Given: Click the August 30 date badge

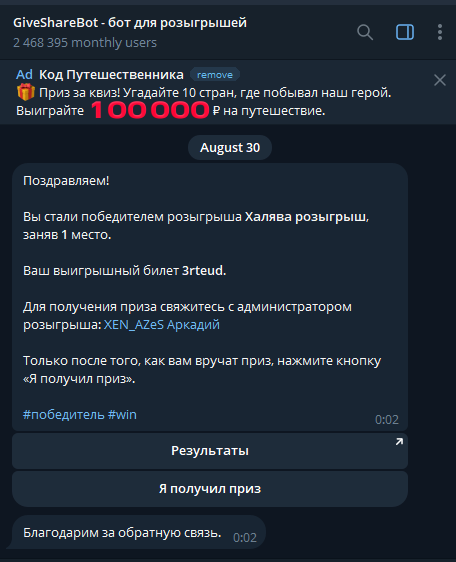Looking at the screenshot, I should tap(230, 148).
